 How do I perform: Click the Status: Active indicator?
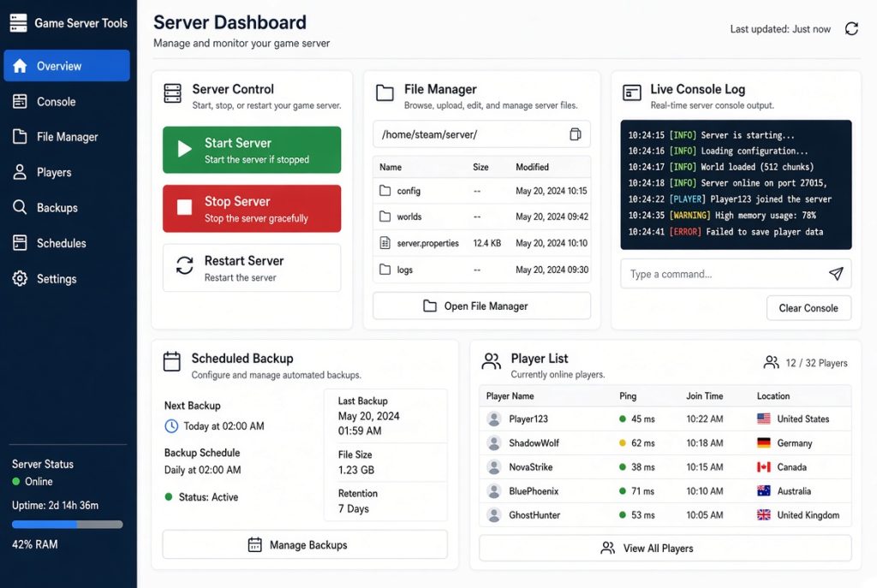[x=201, y=497]
